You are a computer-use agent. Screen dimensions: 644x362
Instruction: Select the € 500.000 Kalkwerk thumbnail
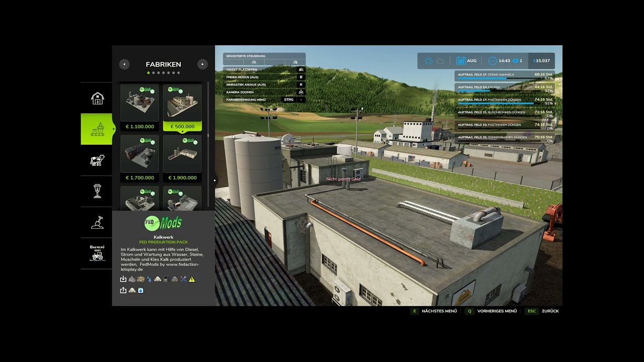tap(182, 103)
